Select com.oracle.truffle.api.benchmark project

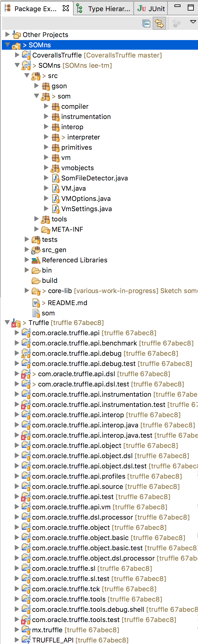coord(113,343)
